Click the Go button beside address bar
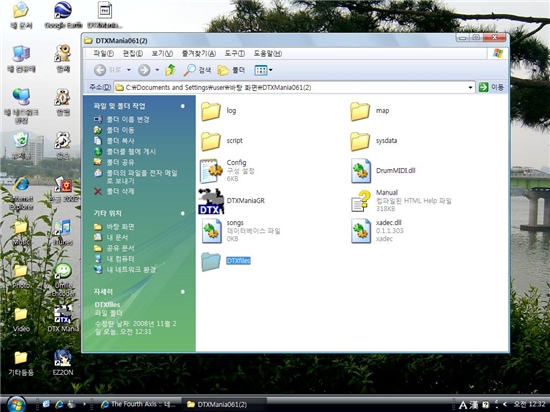 (491, 87)
